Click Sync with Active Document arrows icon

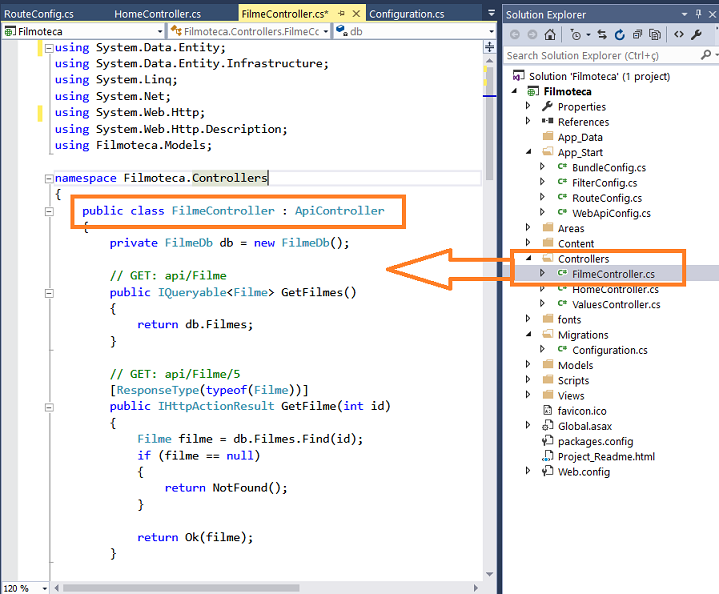tap(602, 35)
